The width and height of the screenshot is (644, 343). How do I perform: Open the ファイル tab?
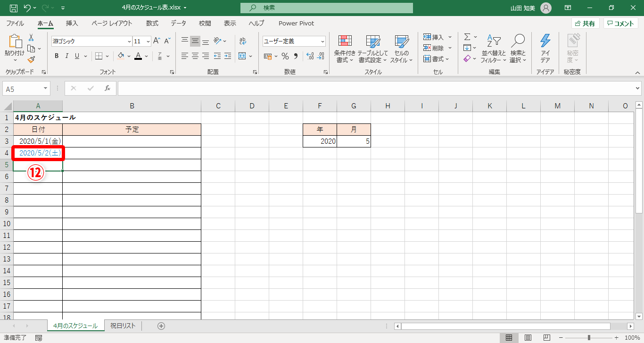[x=15, y=23]
